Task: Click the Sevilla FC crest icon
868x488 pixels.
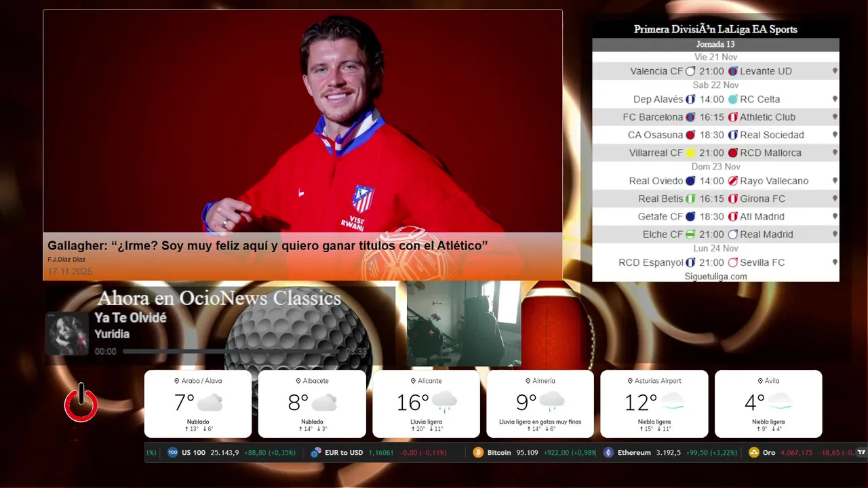Action: pyautogui.click(x=733, y=262)
